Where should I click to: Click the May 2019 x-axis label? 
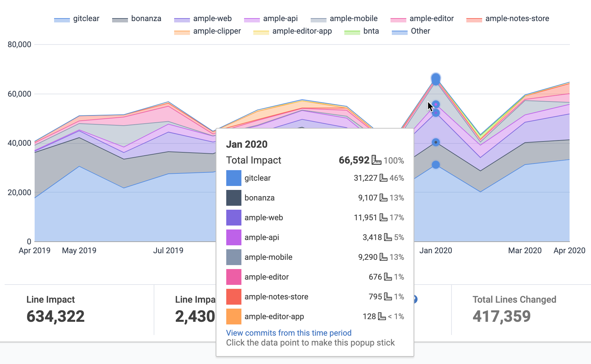pos(79,251)
